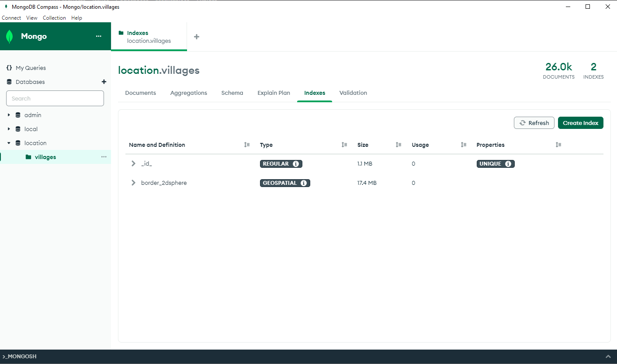
Task: Click the MongoDB Compass title bar icon
Action: coord(6,7)
